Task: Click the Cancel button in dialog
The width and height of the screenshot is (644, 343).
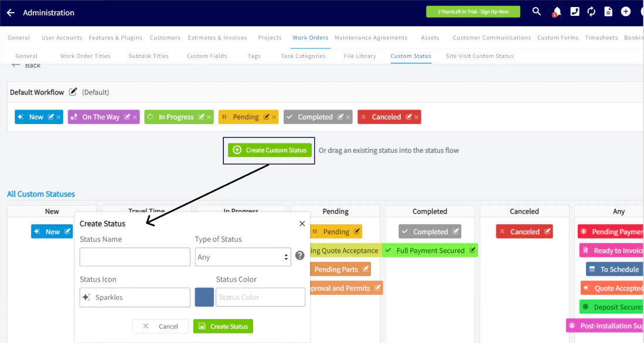Action: [160, 326]
